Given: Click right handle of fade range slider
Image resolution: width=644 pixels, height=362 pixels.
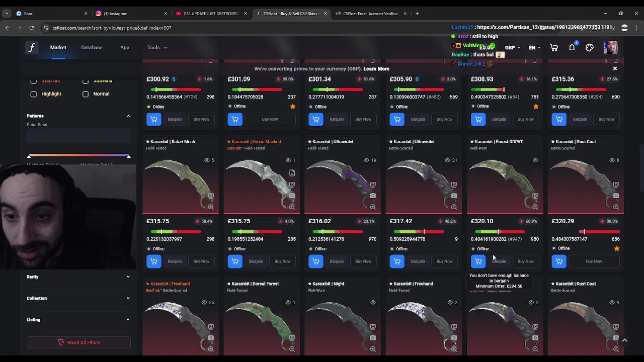Looking at the screenshot, I should tap(129, 157).
